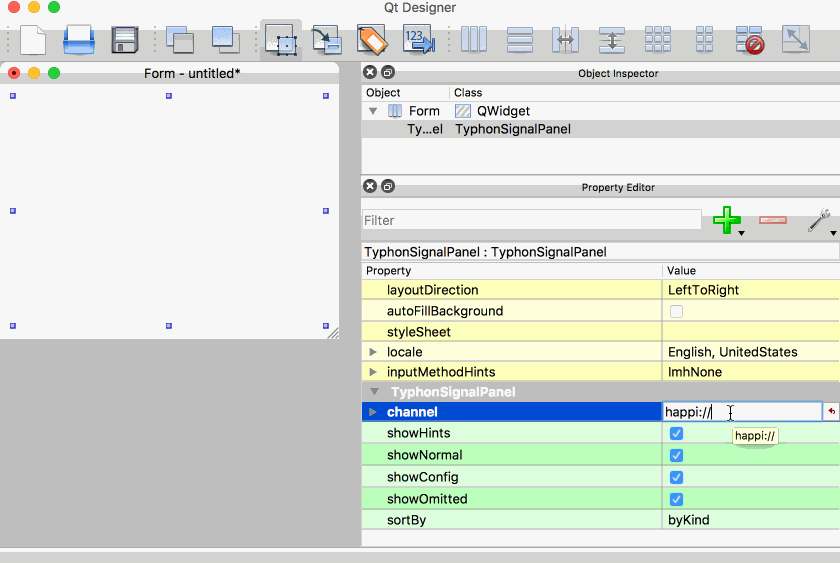Activate the Edit Buddies tag tool
This screenshot has height=563, width=840.
pyautogui.click(x=372, y=40)
